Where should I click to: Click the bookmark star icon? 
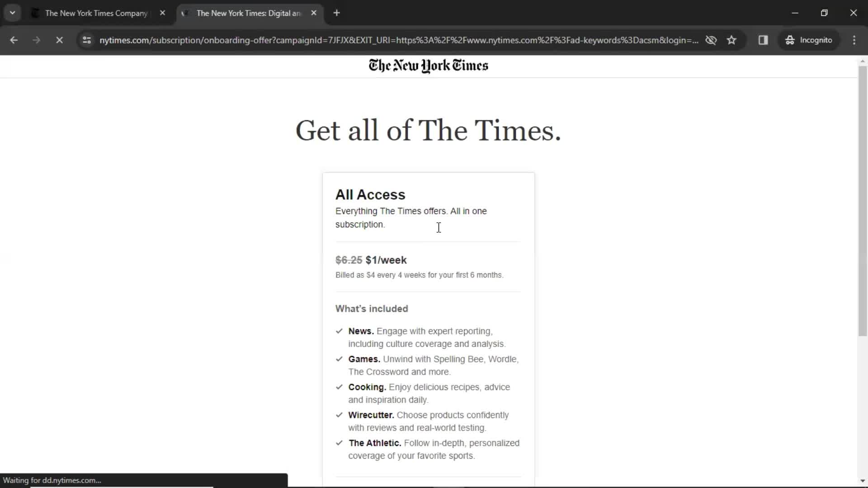732,40
